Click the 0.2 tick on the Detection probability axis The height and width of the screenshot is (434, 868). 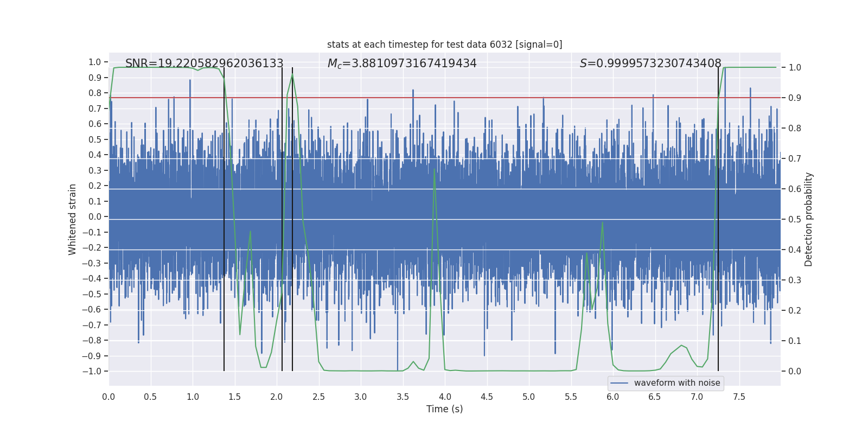click(795, 310)
